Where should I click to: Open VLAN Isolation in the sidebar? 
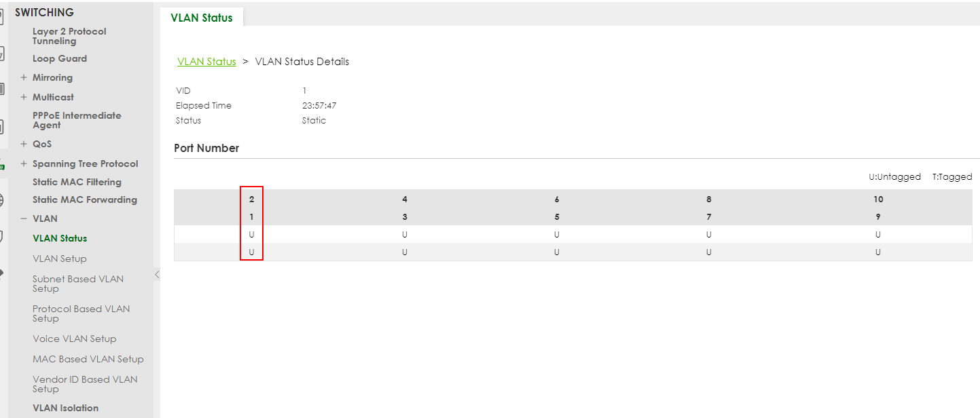pyautogui.click(x=65, y=408)
